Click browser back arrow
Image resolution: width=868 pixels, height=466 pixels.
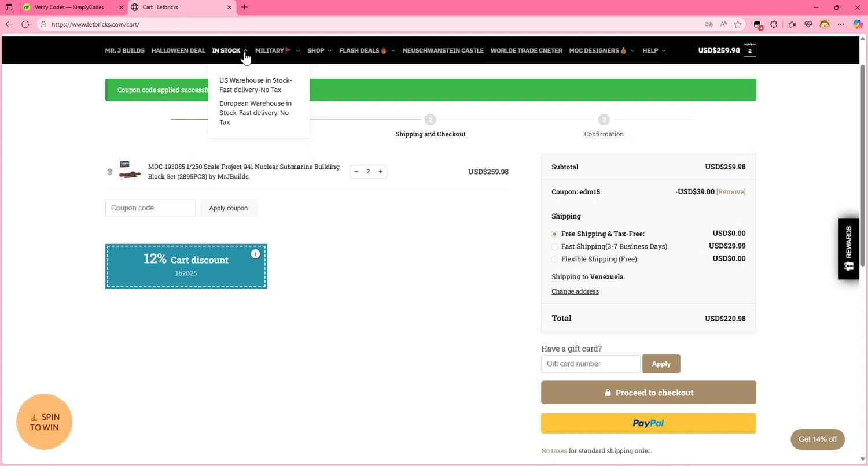pos(9,24)
